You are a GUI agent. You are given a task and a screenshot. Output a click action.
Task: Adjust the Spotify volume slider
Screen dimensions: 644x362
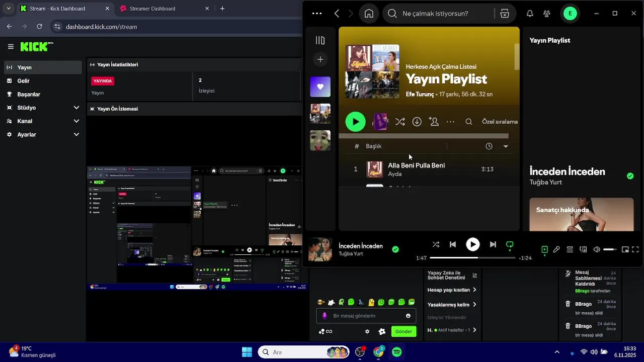(x=610, y=249)
